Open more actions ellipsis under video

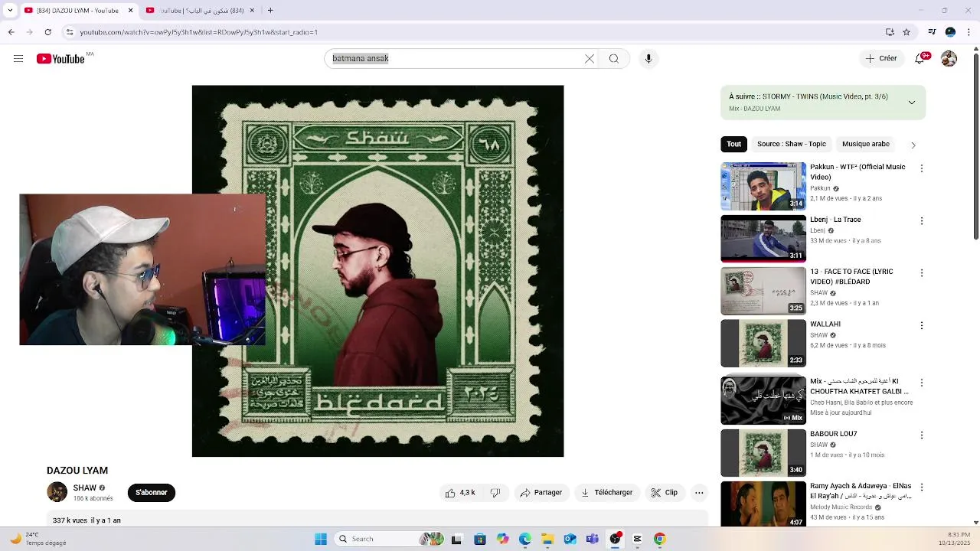(699, 493)
